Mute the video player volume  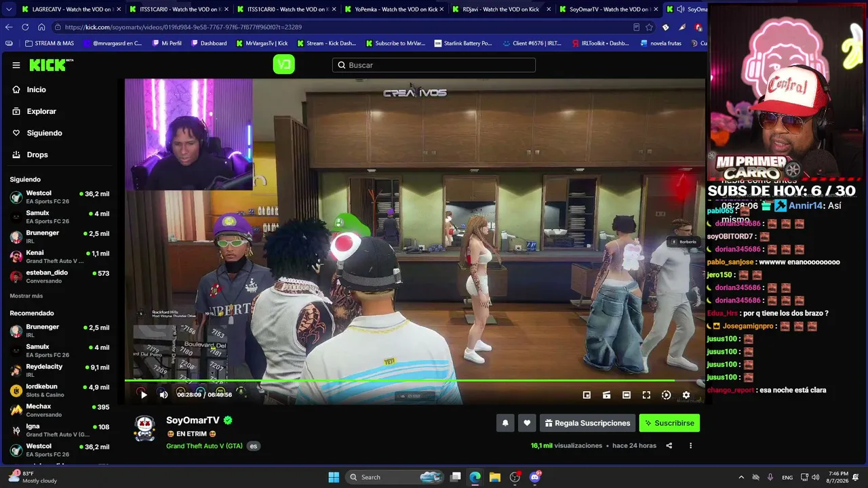click(163, 394)
